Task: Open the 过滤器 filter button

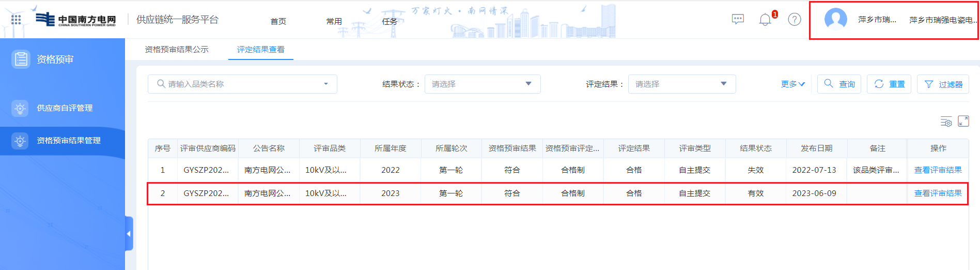Action: pyautogui.click(x=943, y=84)
